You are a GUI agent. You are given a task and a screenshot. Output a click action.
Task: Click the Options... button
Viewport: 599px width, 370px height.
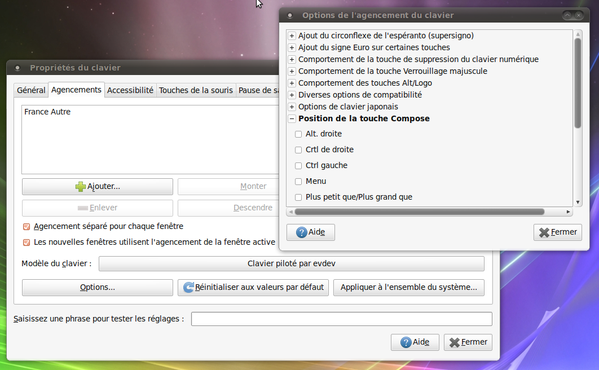pyautogui.click(x=97, y=287)
